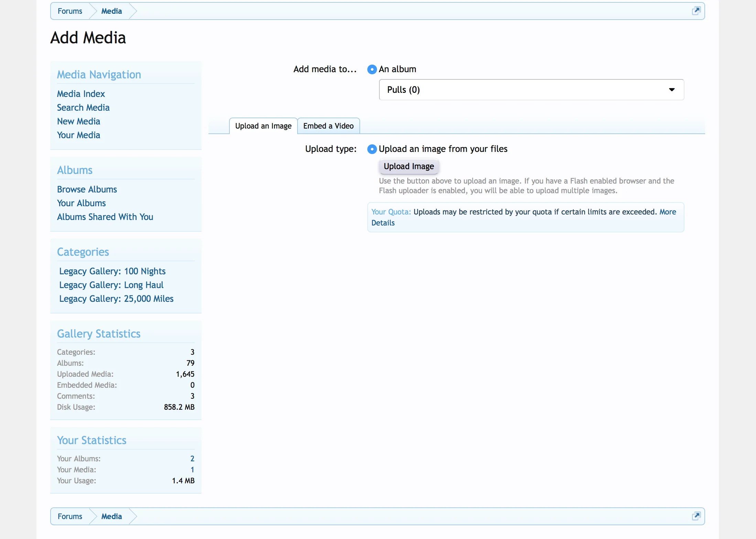Select Upload an image from your files radio
Screen dimensions: 756x539
pos(372,149)
